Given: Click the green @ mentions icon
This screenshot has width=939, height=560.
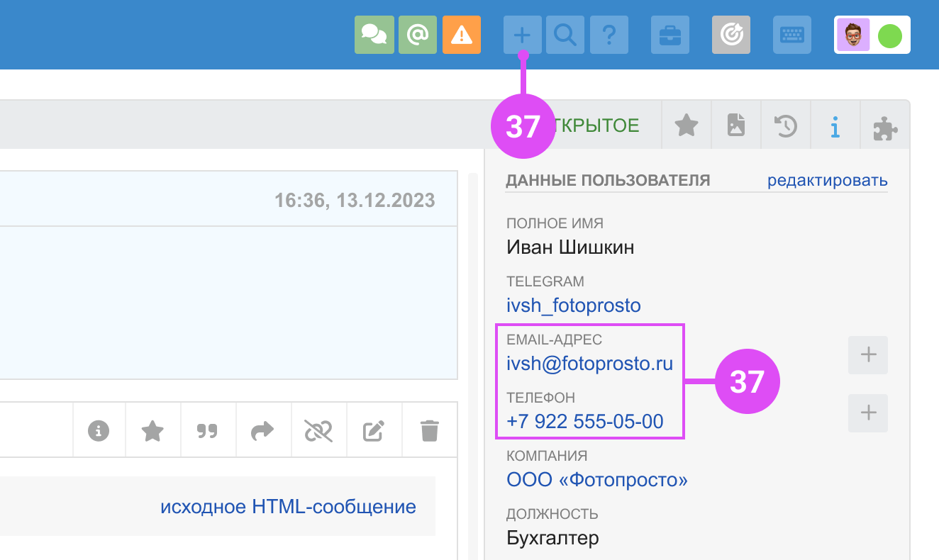Looking at the screenshot, I should (418, 35).
